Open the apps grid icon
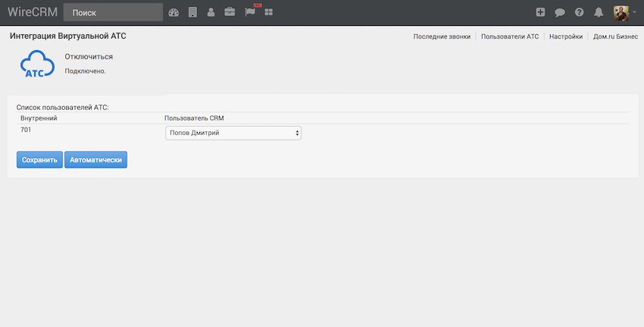The image size is (644, 327). (x=269, y=12)
